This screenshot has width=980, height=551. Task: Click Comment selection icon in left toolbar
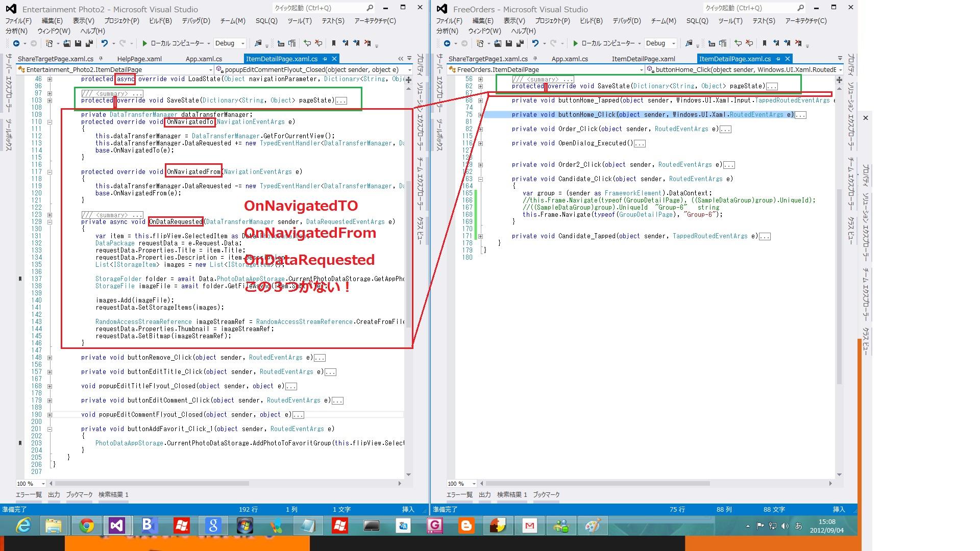307,43
